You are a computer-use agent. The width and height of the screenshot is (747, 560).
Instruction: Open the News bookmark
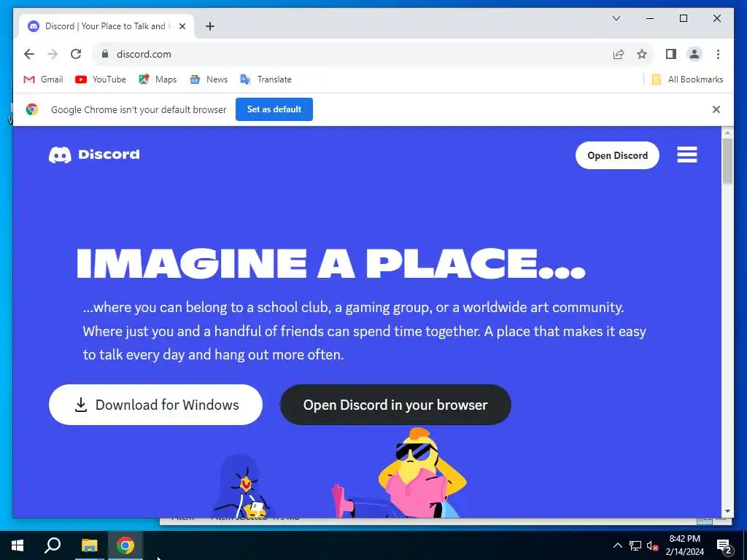coord(209,79)
